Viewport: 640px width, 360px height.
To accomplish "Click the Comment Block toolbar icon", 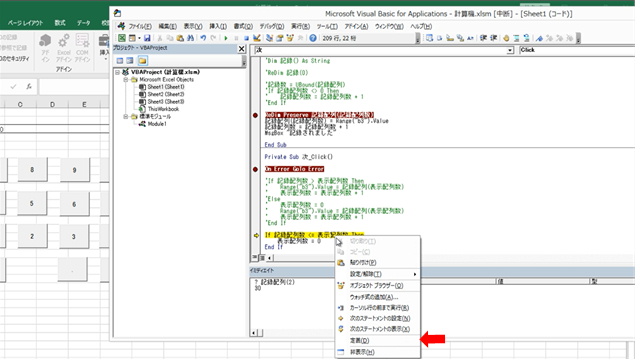I will coord(516,38).
